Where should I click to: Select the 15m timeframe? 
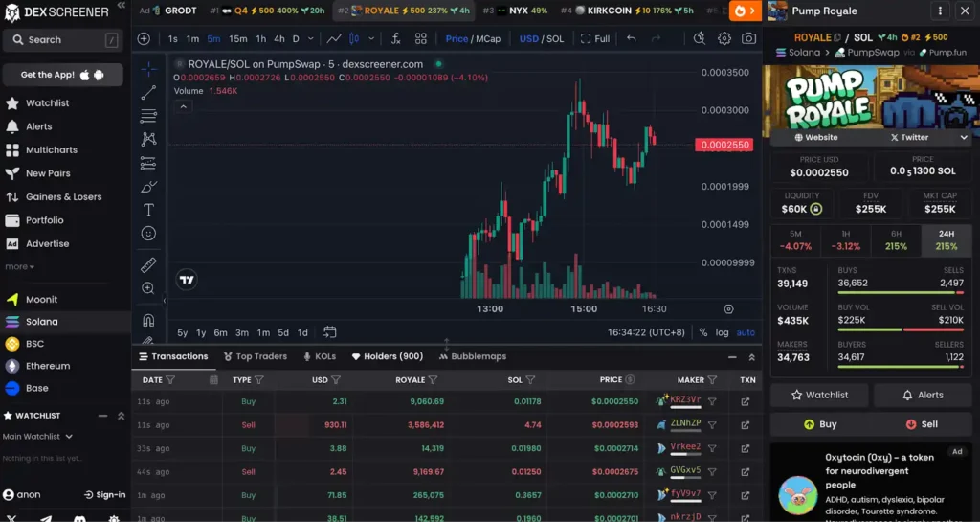[237, 38]
